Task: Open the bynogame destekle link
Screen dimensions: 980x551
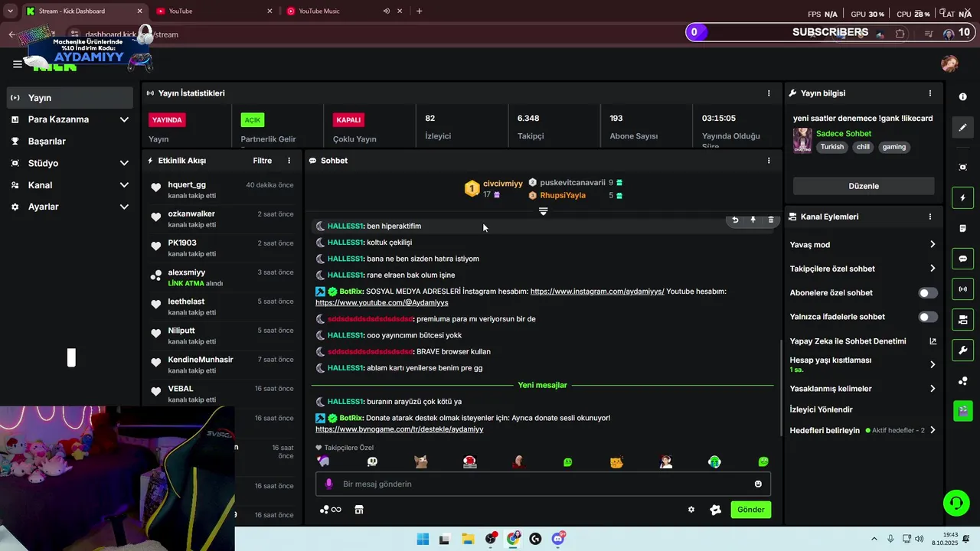Action: tap(400, 429)
